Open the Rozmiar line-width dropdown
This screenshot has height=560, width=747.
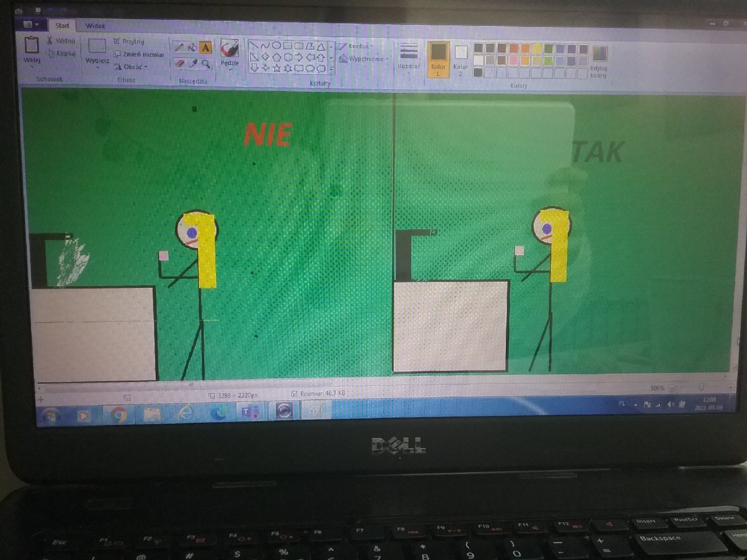[x=409, y=55]
